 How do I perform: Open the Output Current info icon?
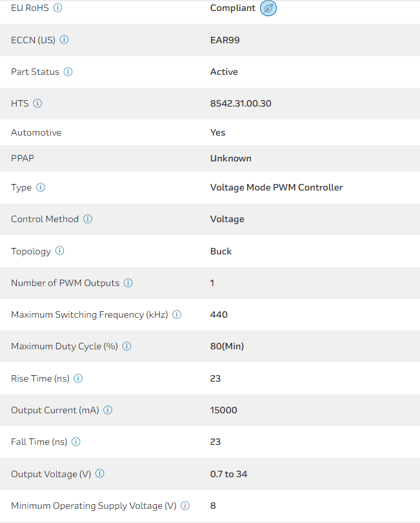[108, 410]
